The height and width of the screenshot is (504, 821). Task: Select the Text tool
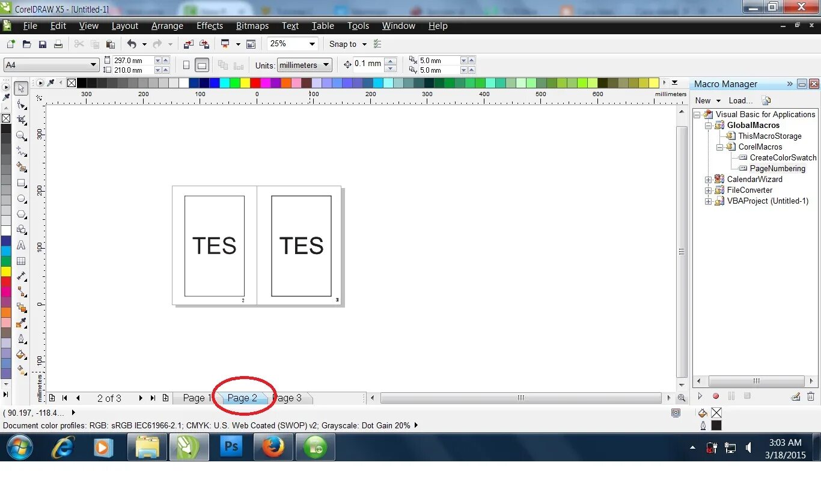tap(21, 245)
